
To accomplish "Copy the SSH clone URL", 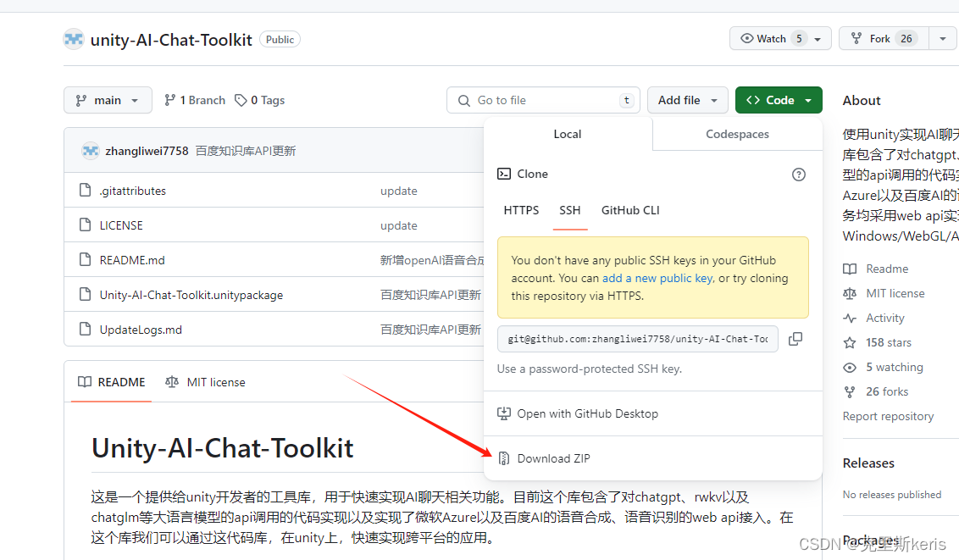I will click(x=795, y=338).
